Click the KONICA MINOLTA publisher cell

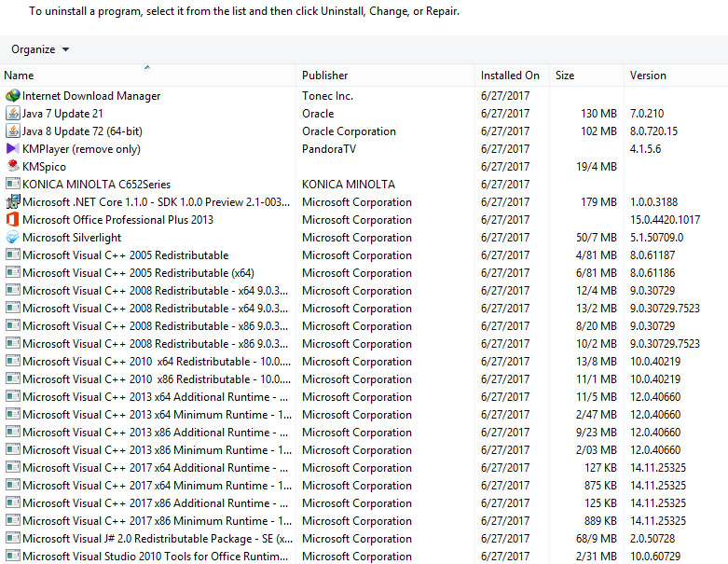pos(349,185)
